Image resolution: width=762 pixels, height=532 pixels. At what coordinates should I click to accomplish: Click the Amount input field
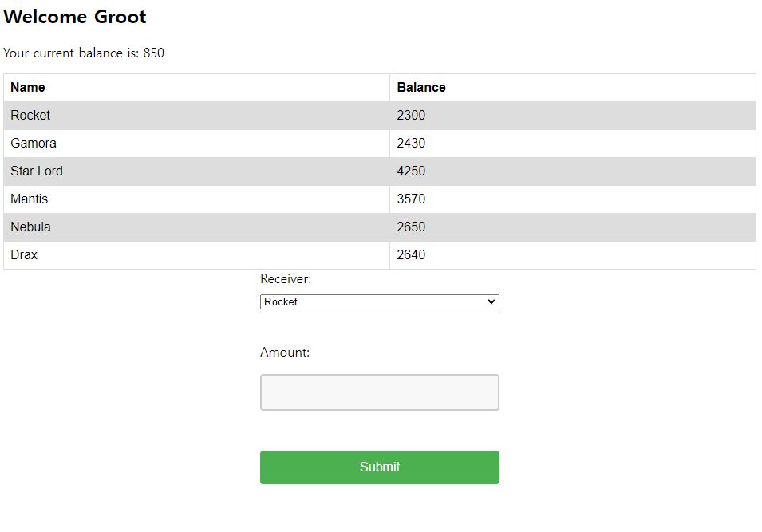pyautogui.click(x=379, y=392)
